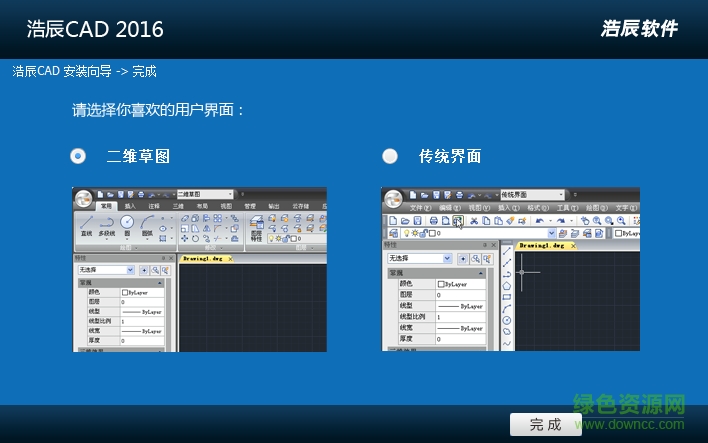Screen dimensions: 708x443
Task: Click the 二维草图 interface preview thumbnail
Action: [200, 270]
